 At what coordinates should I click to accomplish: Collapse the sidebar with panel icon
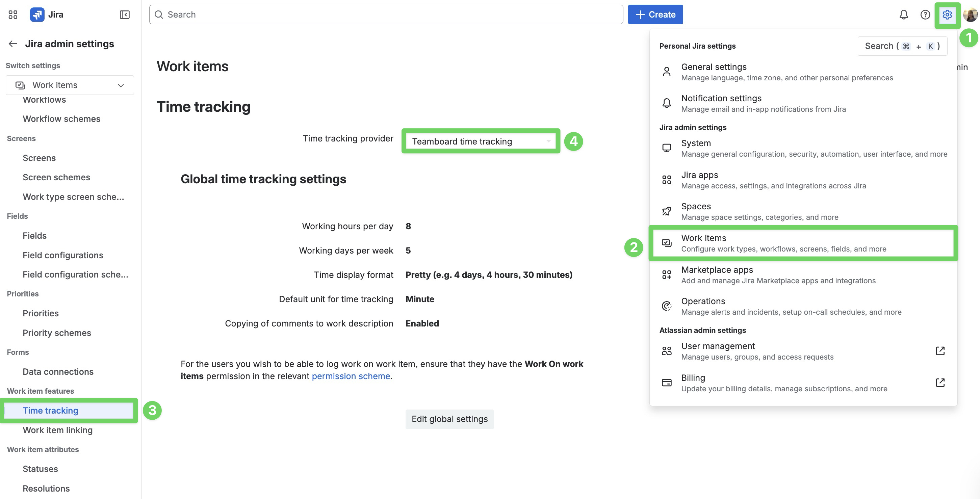tap(124, 15)
